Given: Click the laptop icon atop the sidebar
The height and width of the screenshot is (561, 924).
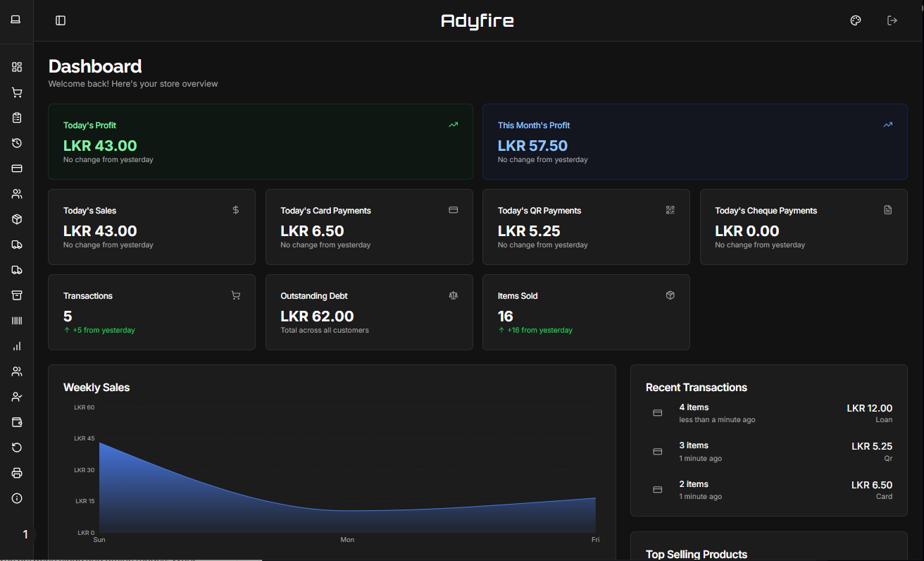Looking at the screenshot, I should pyautogui.click(x=15, y=20).
